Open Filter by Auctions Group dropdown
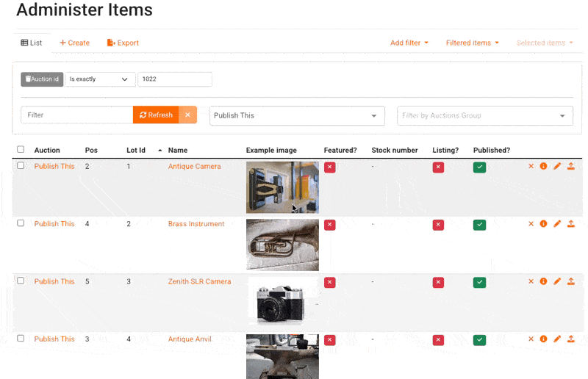 (x=485, y=115)
